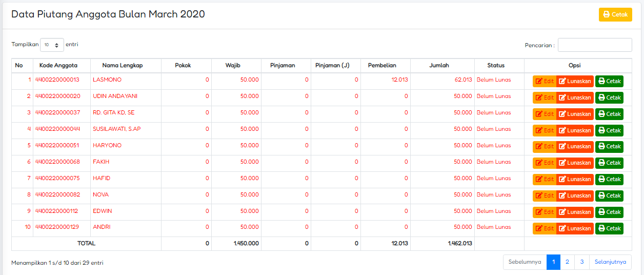Edit the UDIN ANDAYANI row

pyautogui.click(x=545, y=97)
